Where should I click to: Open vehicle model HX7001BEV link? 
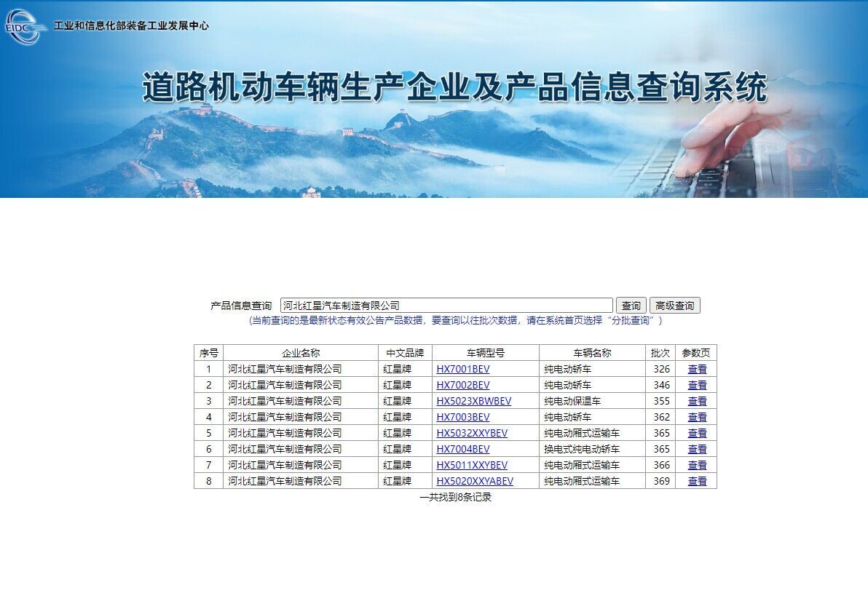point(463,369)
